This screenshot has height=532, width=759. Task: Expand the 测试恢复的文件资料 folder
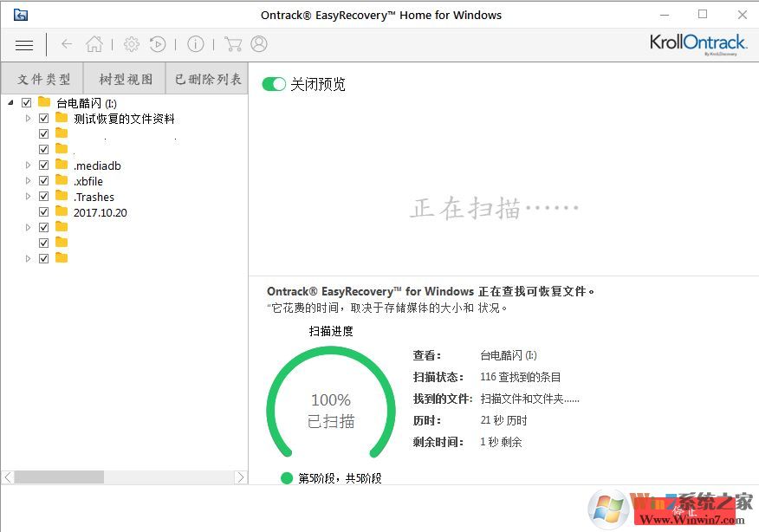[27, 118]
